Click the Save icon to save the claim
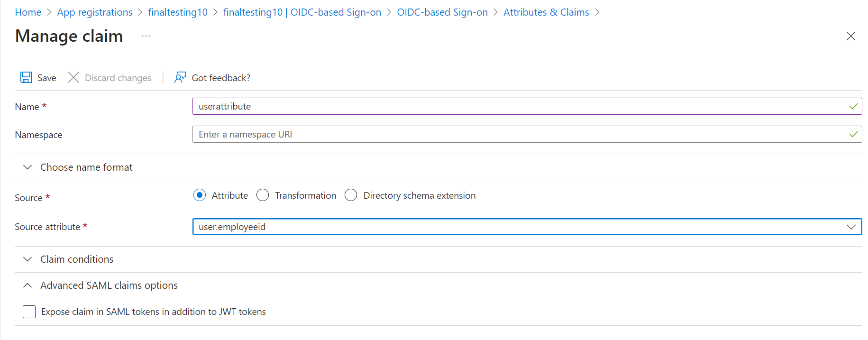 pos(26,77)
